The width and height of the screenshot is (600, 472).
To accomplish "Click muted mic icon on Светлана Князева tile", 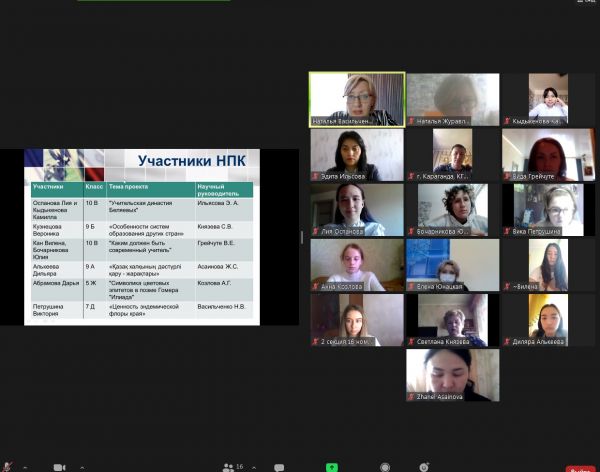I will [411, 342].
